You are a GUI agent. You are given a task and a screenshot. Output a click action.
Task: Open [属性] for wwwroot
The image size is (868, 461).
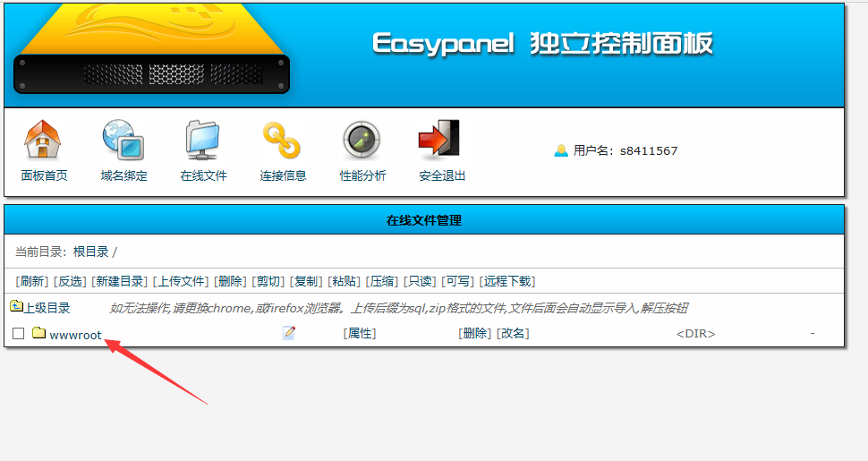tap(360, 334)
